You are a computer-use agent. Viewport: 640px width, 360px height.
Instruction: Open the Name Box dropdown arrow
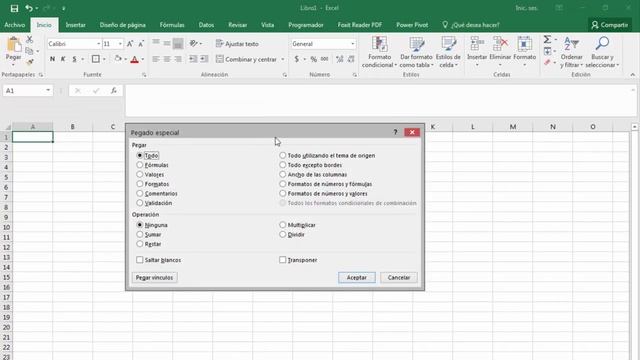[x=48, y=91]
